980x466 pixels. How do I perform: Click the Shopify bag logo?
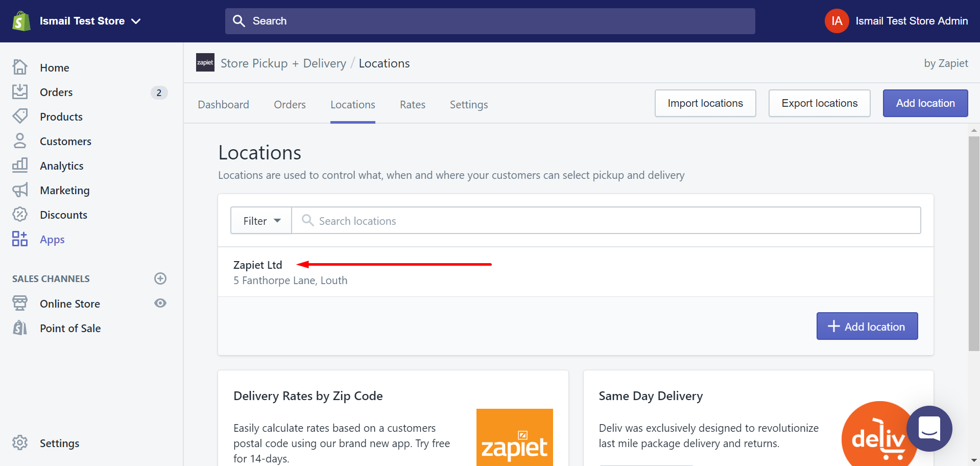(x=21, y=21)
